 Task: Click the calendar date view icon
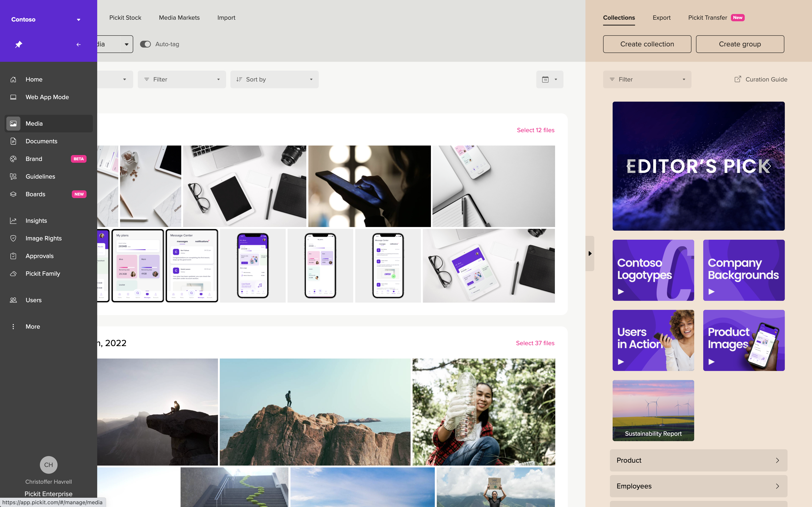545,79
